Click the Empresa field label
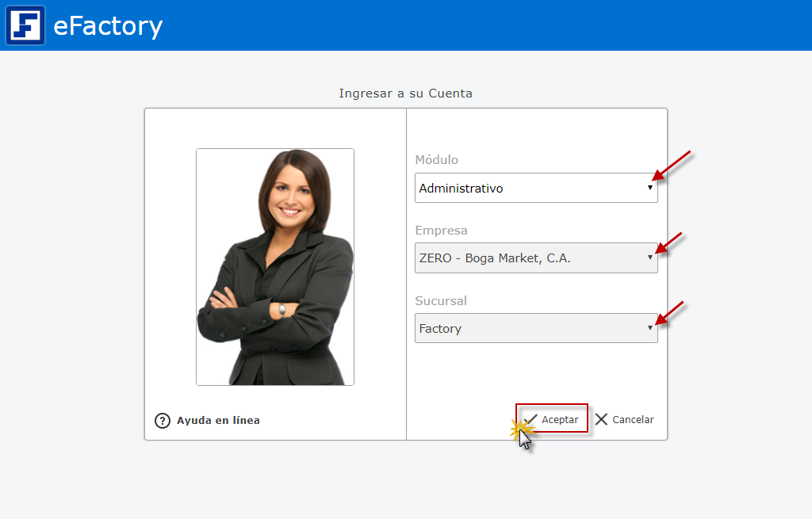Image resolution: width=812 pixels, height=519 pixels. click(442, 231)
